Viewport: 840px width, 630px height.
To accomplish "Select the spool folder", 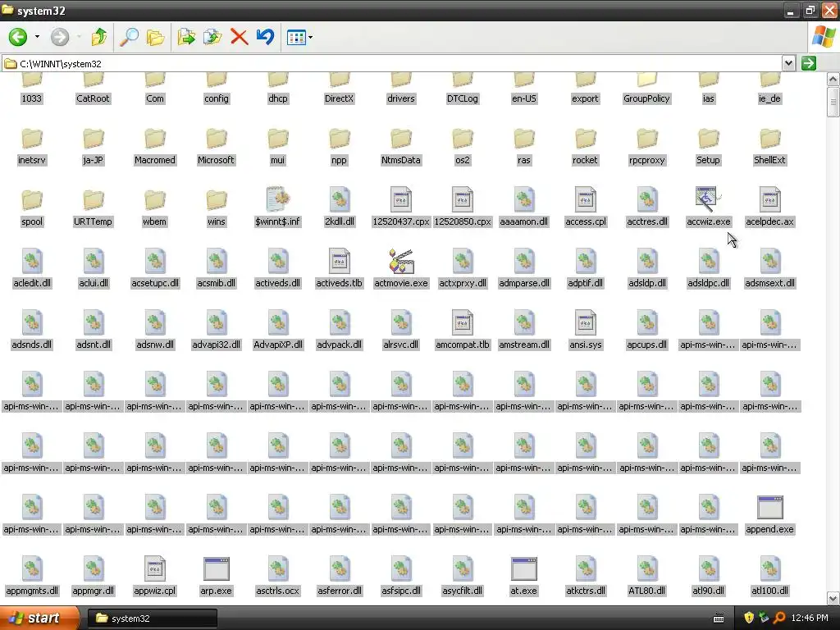I will (32, 208).
